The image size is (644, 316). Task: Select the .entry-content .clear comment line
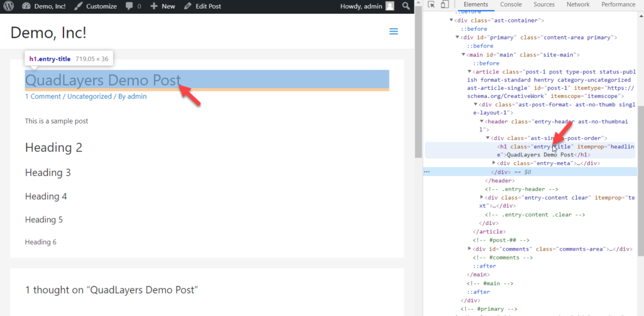pyautogui.click(x=535, y=215)
